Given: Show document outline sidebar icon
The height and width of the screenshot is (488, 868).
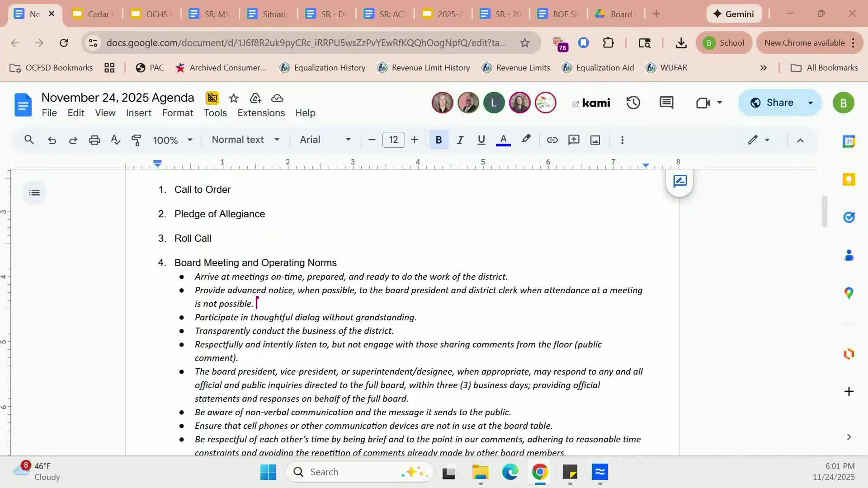Looking at the screenshot, I should 34,193.
